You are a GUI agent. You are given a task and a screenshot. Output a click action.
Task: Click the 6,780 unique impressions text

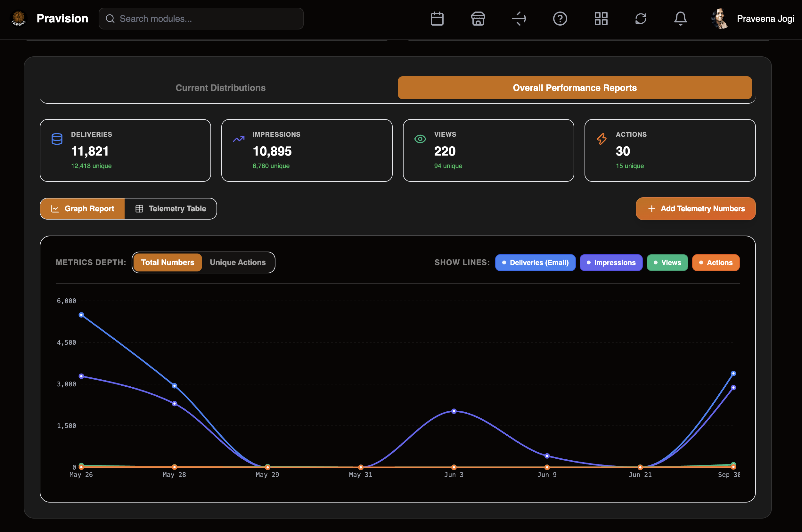(x=271, y=166)
